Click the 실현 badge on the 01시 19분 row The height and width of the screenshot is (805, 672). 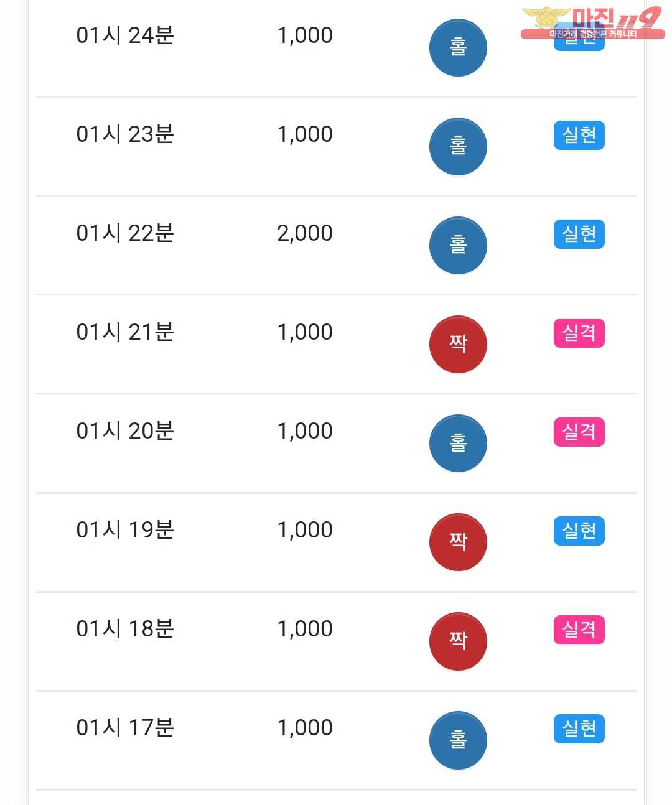click(579, 531)
